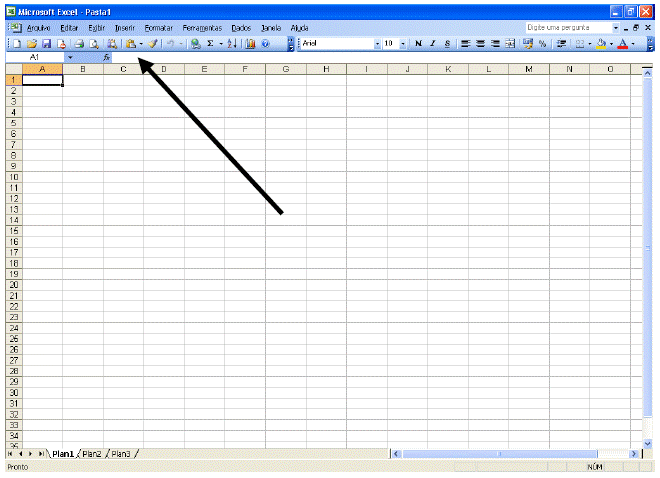Insert function using the fx button
Screen dimensions: 660x478
point(107,58)
